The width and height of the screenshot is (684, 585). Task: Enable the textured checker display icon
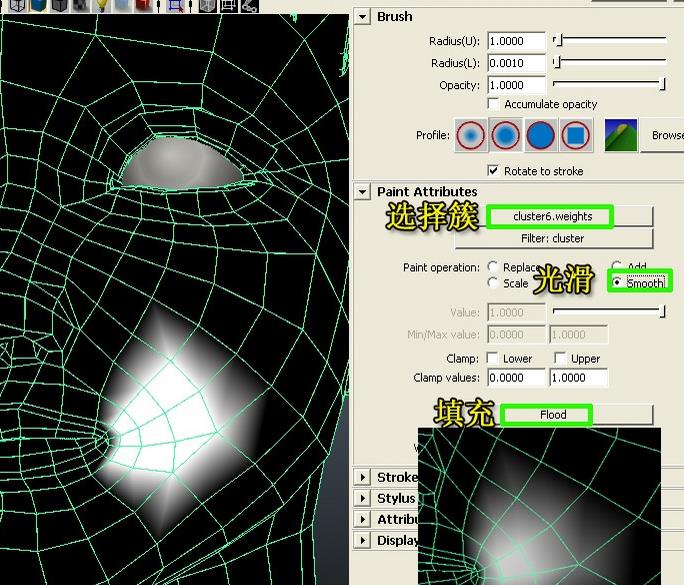(x=81, y=5)
